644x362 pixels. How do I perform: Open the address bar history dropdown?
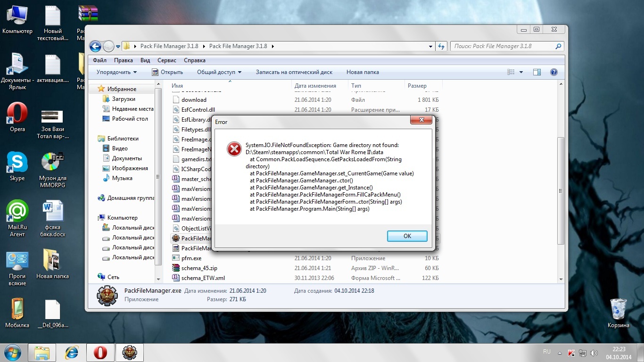pyautogui.click(x=430, y=46)
